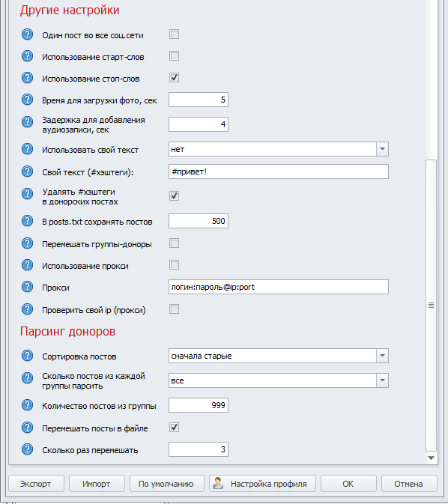The image size is (448, 504).
Task: Enable 'Использование прокси' checkbox
Action: click(x=174, y=265)
